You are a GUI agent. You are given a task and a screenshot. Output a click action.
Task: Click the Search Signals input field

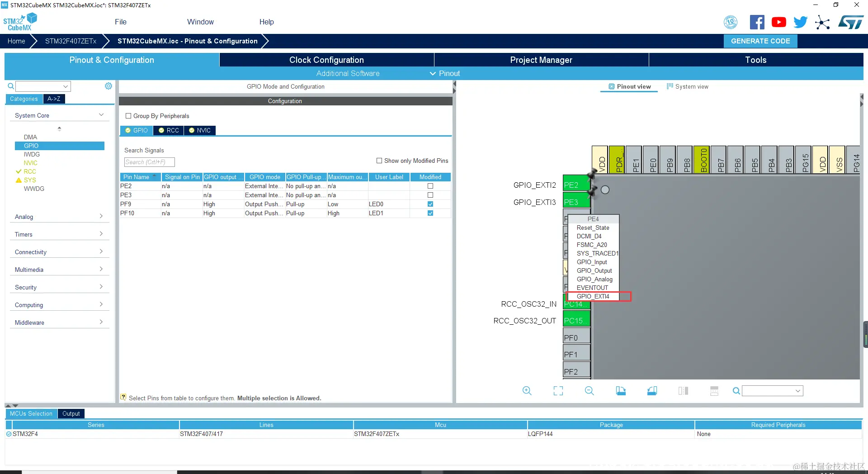tap(149, 162)
